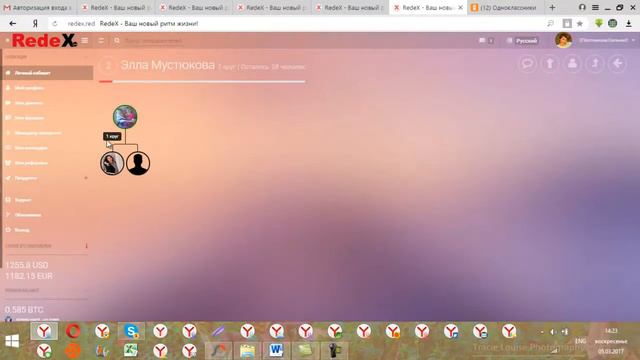640x360 pixels.
Task: Reload the page with the refresh icon
Action: tap(55, 24)
